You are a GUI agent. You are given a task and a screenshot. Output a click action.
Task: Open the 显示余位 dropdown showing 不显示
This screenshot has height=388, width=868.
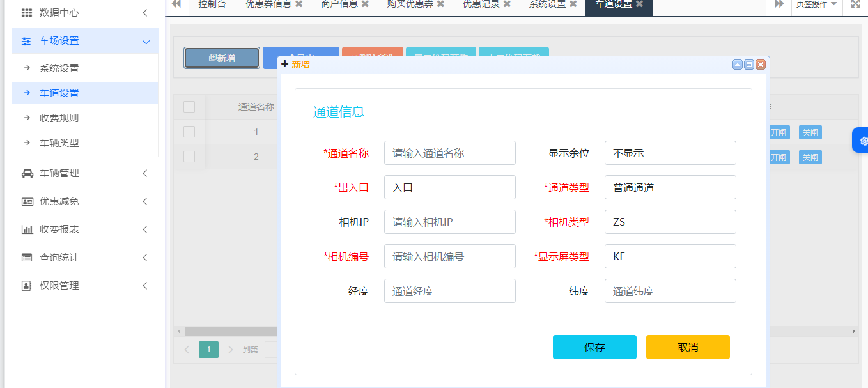point(670,153)
